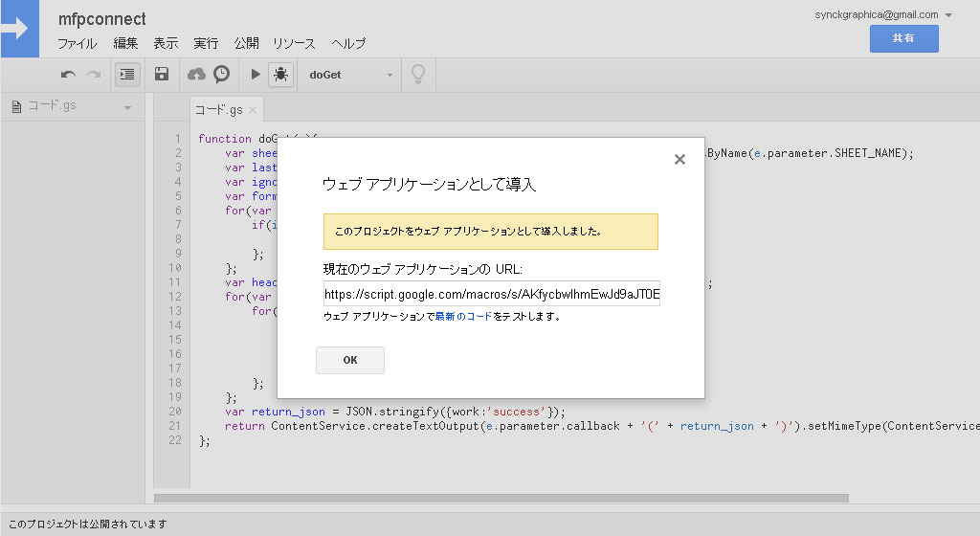The height and width of the screenshot is (536, 980).
Task: Click the undo arrow icon
Action: point(68,75)
